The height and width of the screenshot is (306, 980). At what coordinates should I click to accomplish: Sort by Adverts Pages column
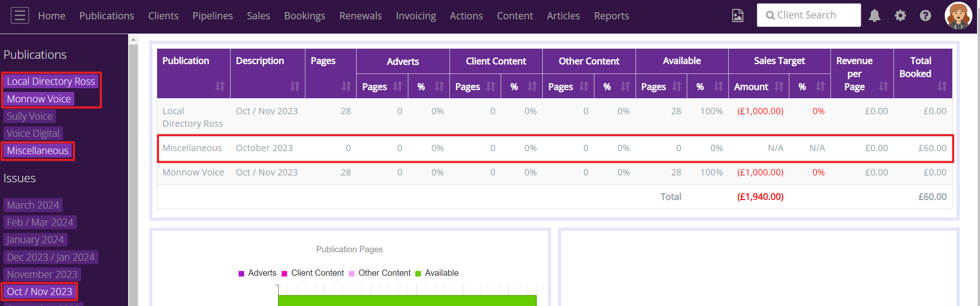pos(398,86)
